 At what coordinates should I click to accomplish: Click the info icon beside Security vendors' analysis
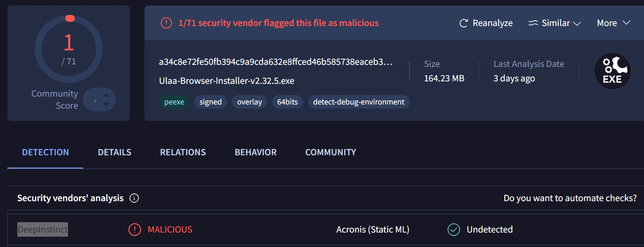(134, 198)
